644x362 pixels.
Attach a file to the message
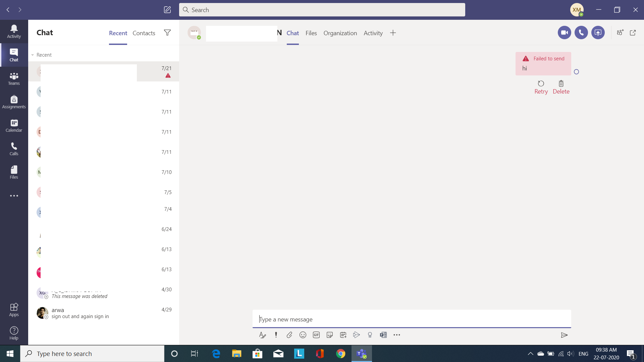point(289,335)
